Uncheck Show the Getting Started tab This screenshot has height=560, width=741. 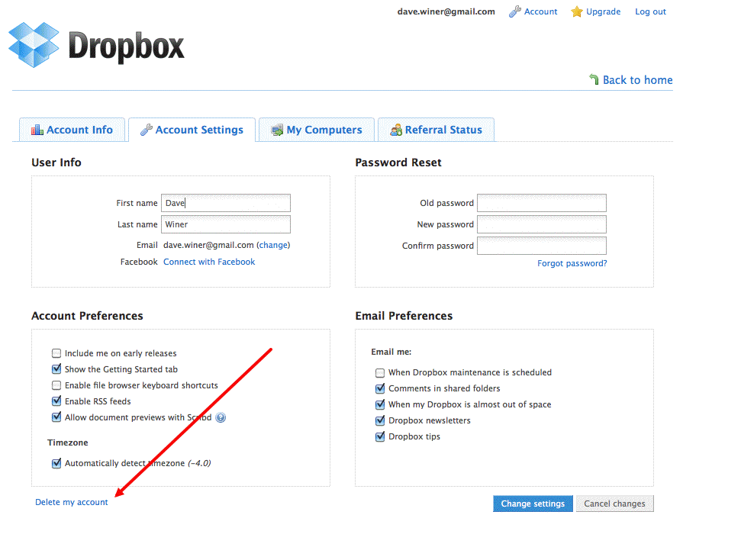(x=56, y=369)
